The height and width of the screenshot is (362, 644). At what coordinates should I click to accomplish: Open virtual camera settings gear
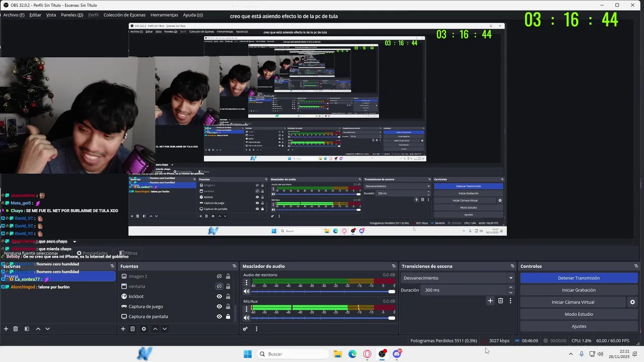(x=632, y=302)
